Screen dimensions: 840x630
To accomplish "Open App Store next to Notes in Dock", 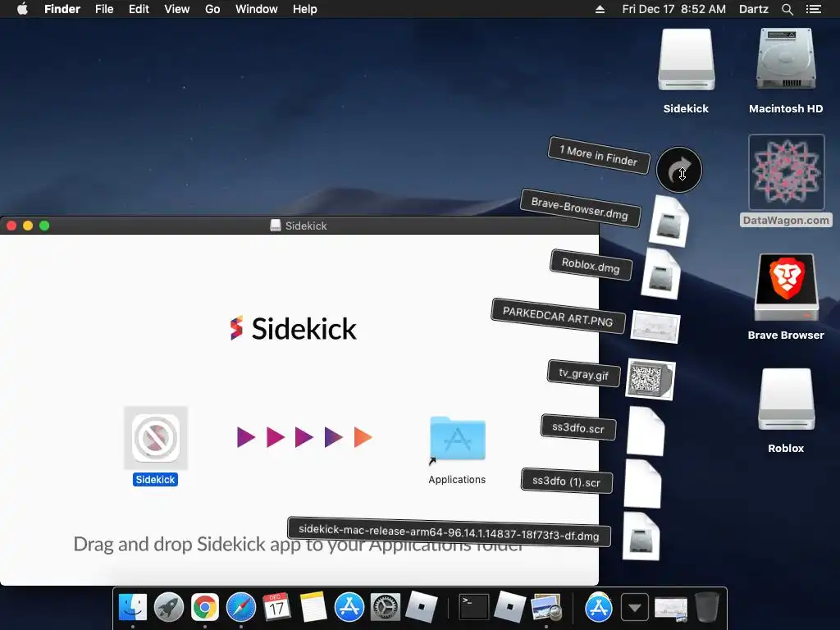I will (349, 607).
